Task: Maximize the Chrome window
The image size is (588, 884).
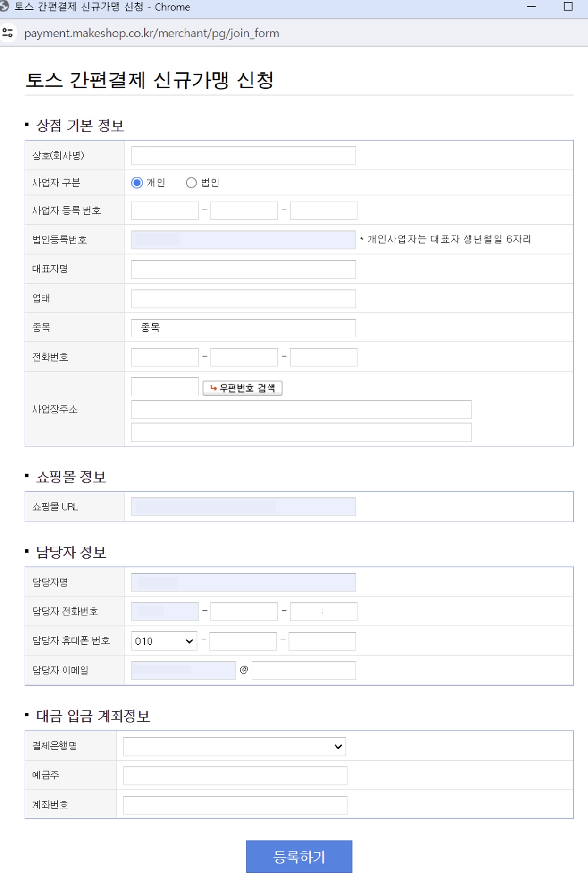Action: [568, 7]
